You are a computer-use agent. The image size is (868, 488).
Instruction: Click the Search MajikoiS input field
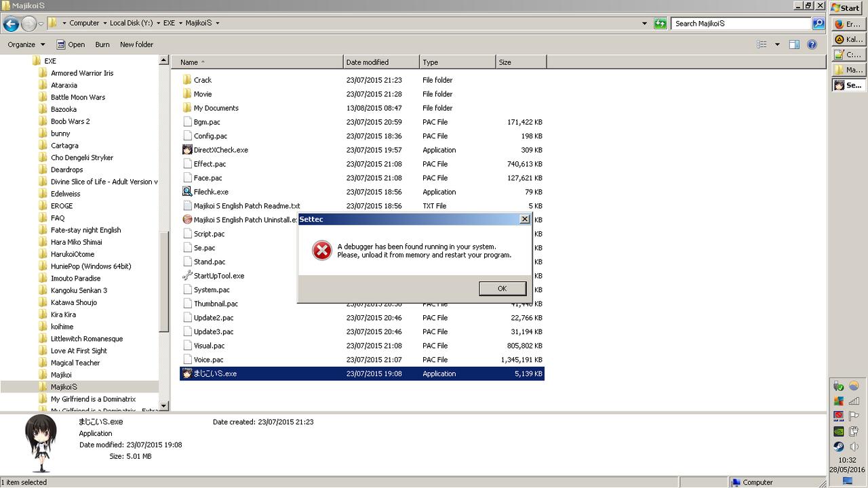click(741, 23)
